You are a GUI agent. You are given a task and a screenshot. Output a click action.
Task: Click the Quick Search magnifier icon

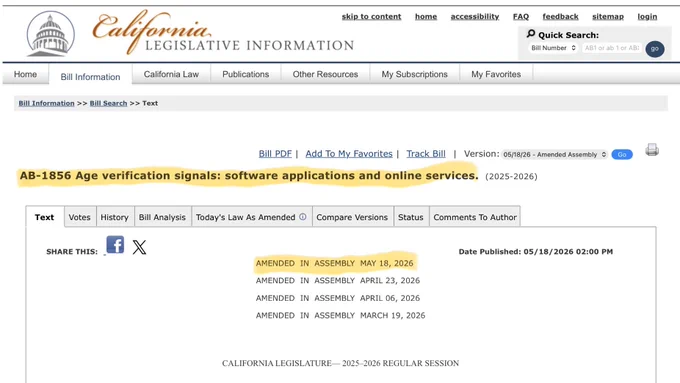pos(531,34)
